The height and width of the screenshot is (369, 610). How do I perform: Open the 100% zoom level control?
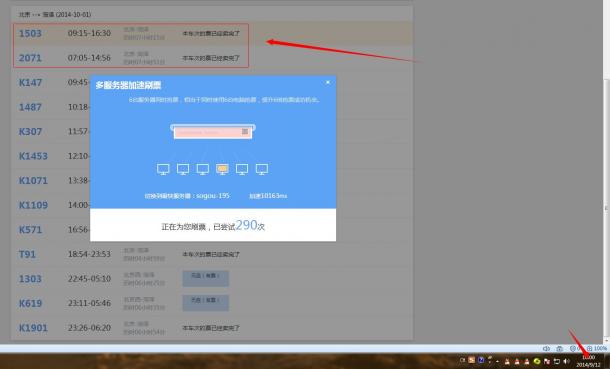pos(597,348)
